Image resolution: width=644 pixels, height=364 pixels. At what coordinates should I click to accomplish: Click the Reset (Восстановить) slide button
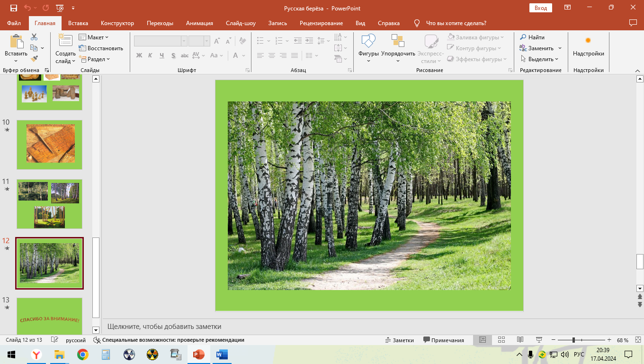tap(100, 48)
